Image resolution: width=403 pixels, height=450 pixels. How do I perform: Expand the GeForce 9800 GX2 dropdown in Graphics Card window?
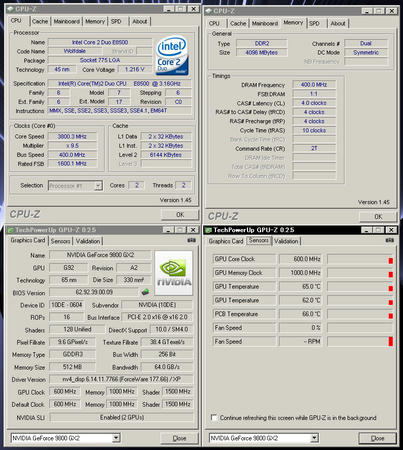[116, 438]
